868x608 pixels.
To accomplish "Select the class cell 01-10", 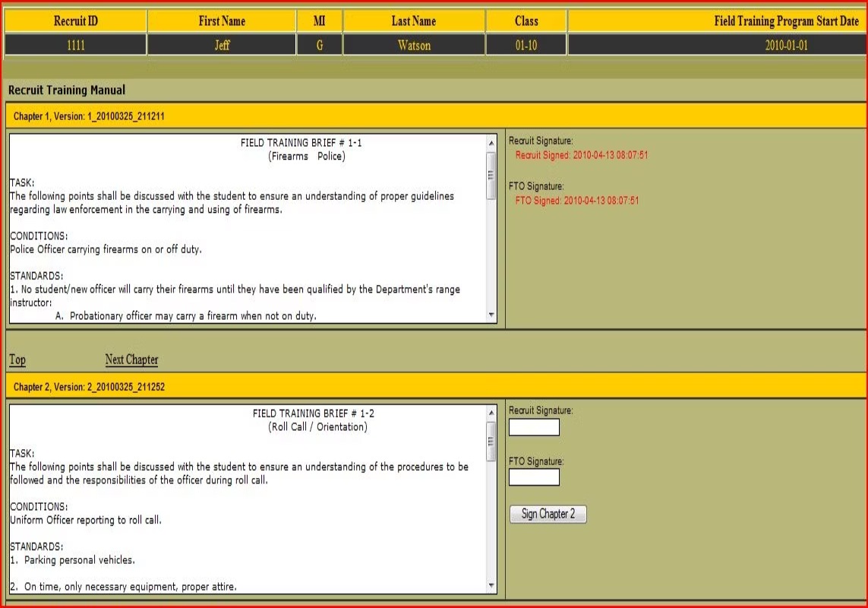I will (x=526, y=45).
